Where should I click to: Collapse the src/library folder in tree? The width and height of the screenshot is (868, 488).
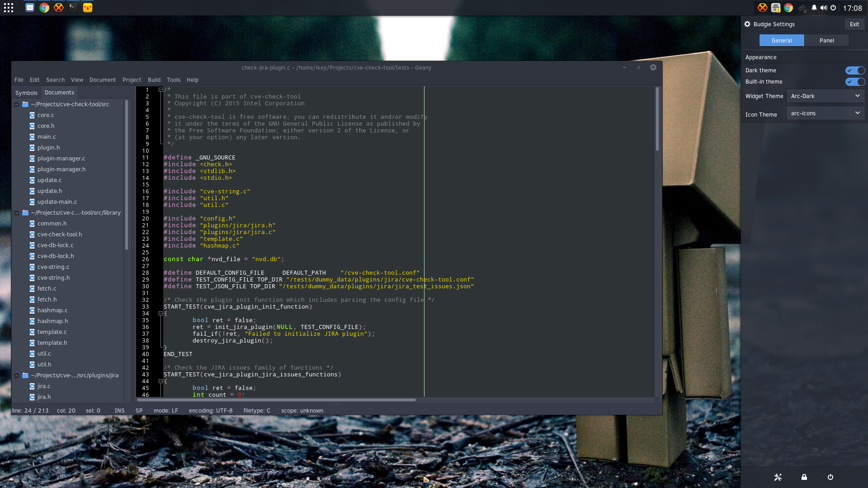17,213
